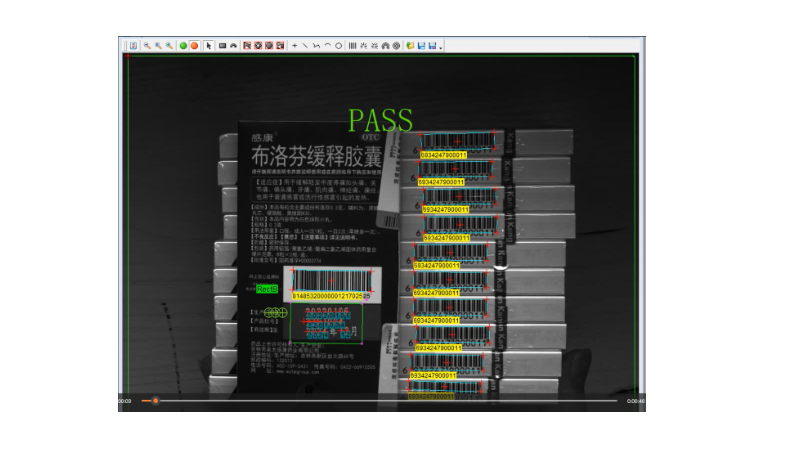Select the barcode reader tool
The height and width of the screenshot is (453, 800).
point(353,46)
